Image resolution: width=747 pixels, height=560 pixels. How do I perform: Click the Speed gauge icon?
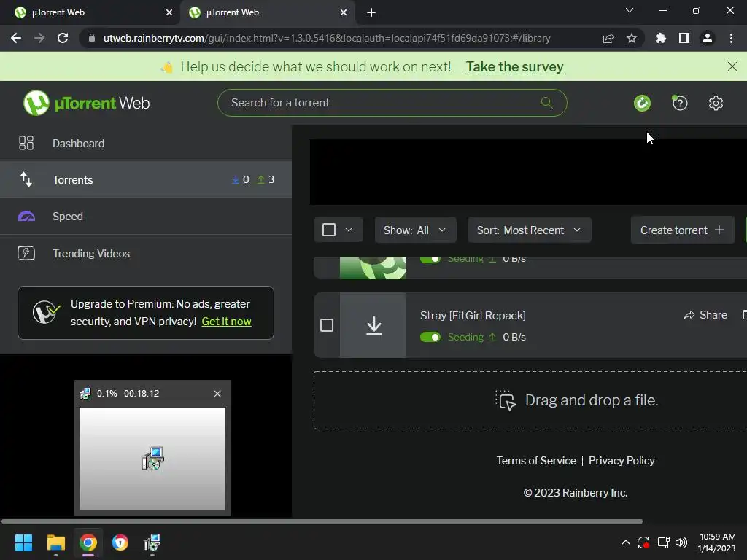click(x=26, y=216)
